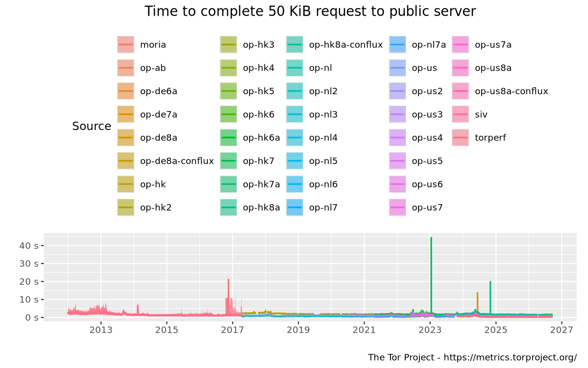The image size is (588, 368).
Task: Select the op-nl7 legend key
Action: point(295,208)
